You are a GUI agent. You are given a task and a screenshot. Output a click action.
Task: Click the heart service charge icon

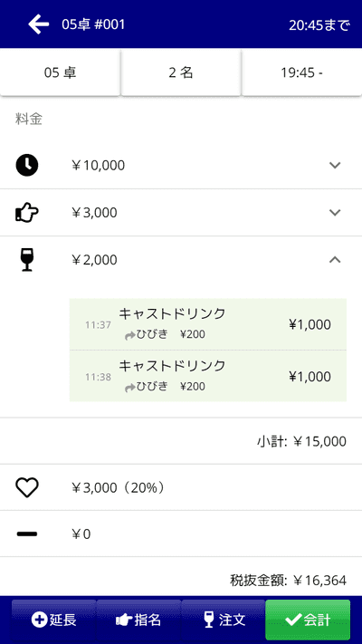click(27, 488)
